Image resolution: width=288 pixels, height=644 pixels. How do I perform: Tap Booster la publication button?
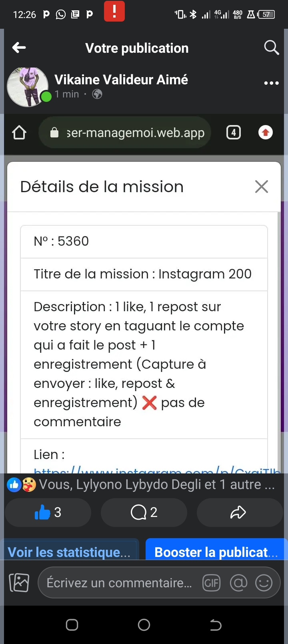(216, 552)
